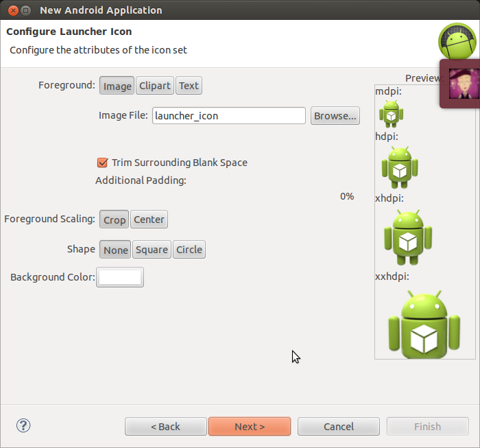This screenshot has height=448, width=480.
Task: Choose Crop foreground scaling
Action: point(115,220)
